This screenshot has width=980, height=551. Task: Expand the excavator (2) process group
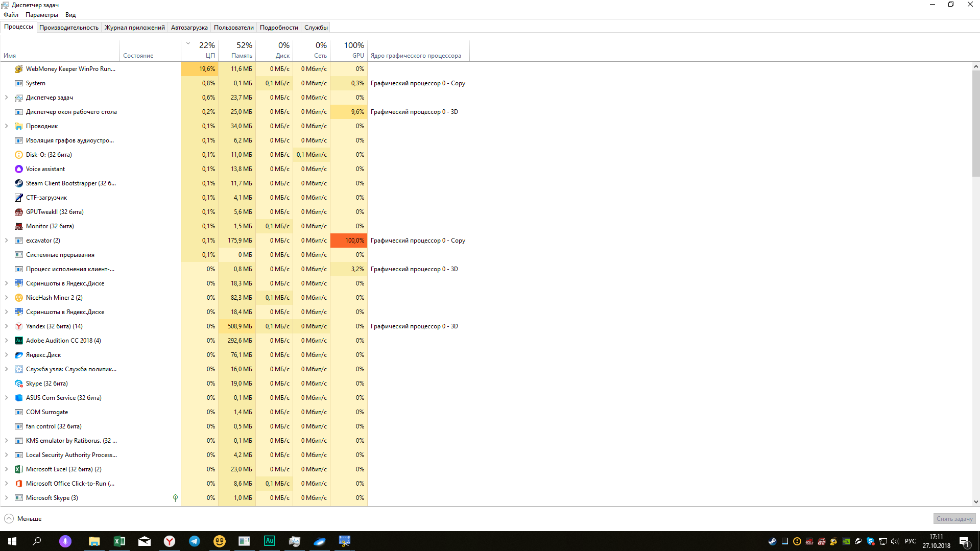tap(6, 241)
